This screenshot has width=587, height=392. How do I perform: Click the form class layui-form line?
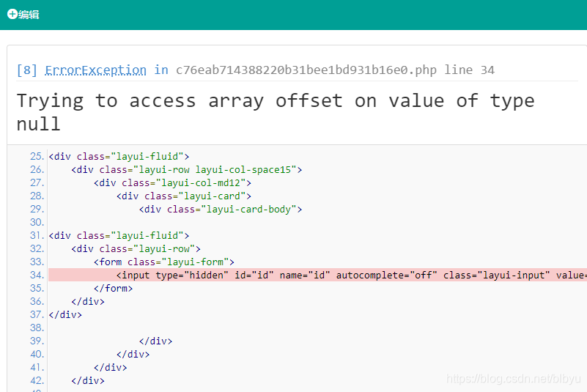click(163, 262)
